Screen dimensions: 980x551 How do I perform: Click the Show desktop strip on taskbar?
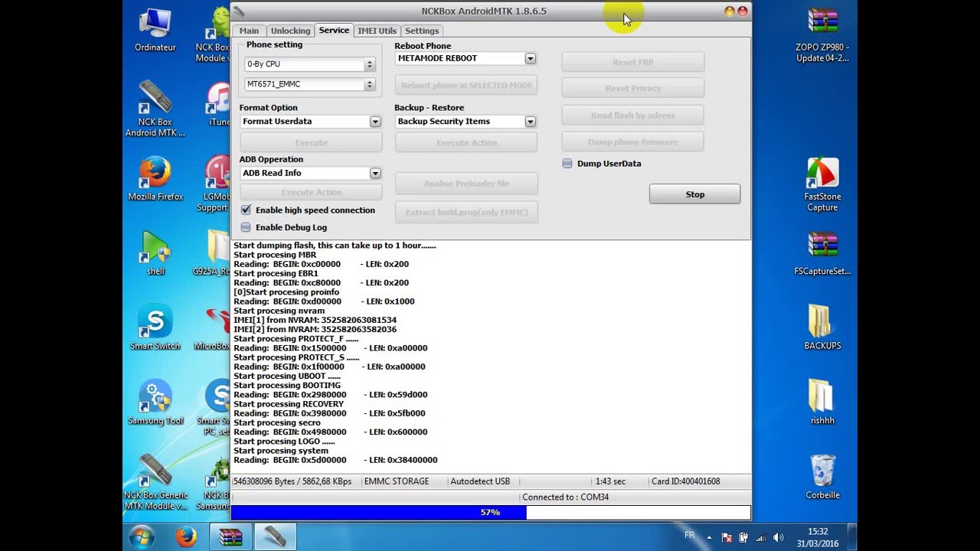point(852,537)
